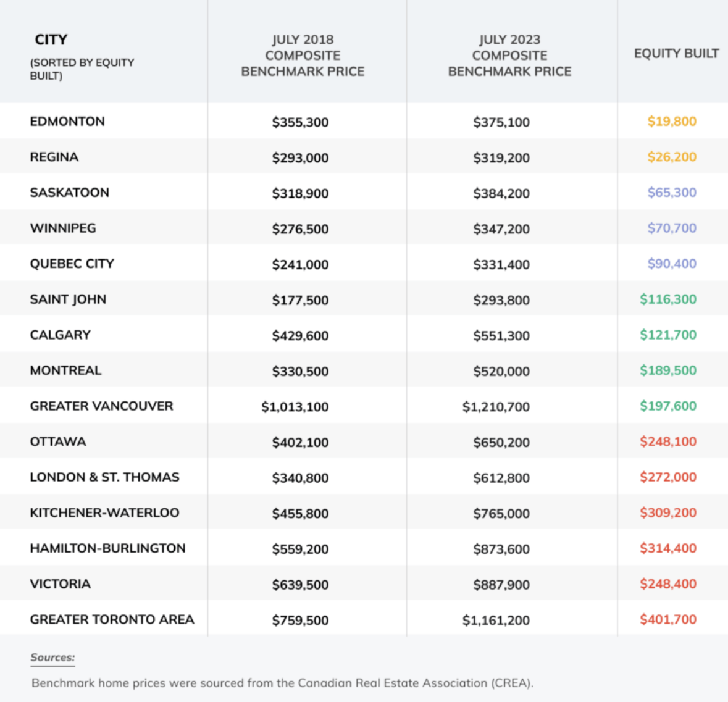The width and height of the screenshot is (728, 702).
Task: Select Kitchener-Waterloo's $765,000 price
Action: point(501,514)
